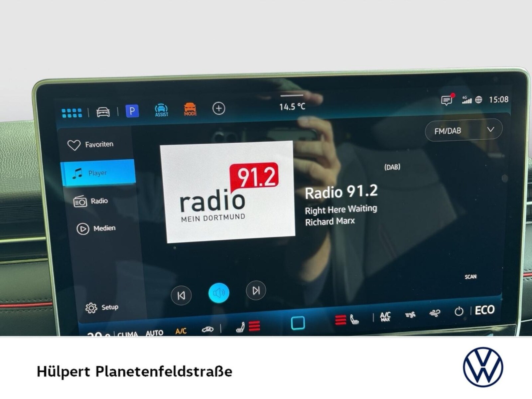Tap the home square button
The width and height of the screenshot is (532, 399).
click(298, 323)
